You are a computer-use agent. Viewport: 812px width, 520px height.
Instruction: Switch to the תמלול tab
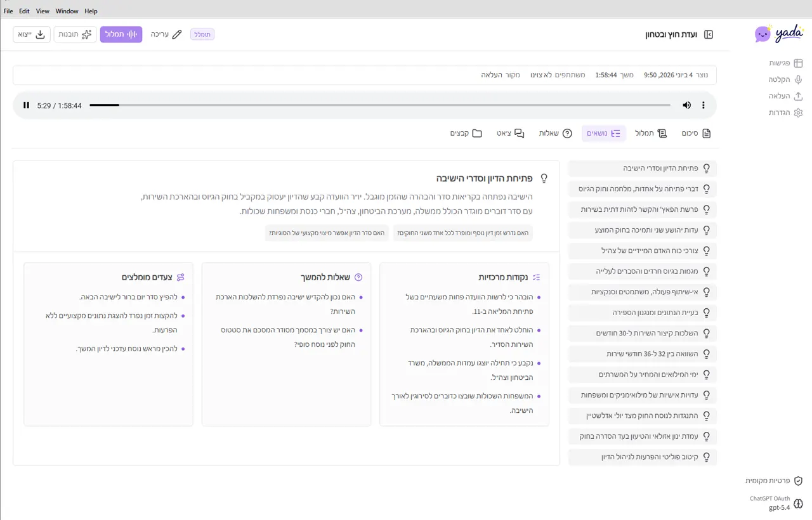tap(651, 133)
